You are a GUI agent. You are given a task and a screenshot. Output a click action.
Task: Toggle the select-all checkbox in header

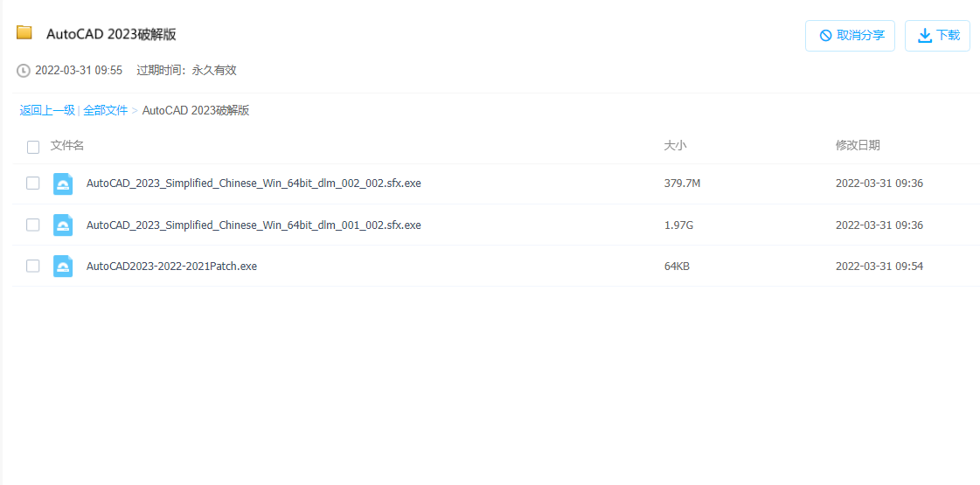(x=33, y=147)
